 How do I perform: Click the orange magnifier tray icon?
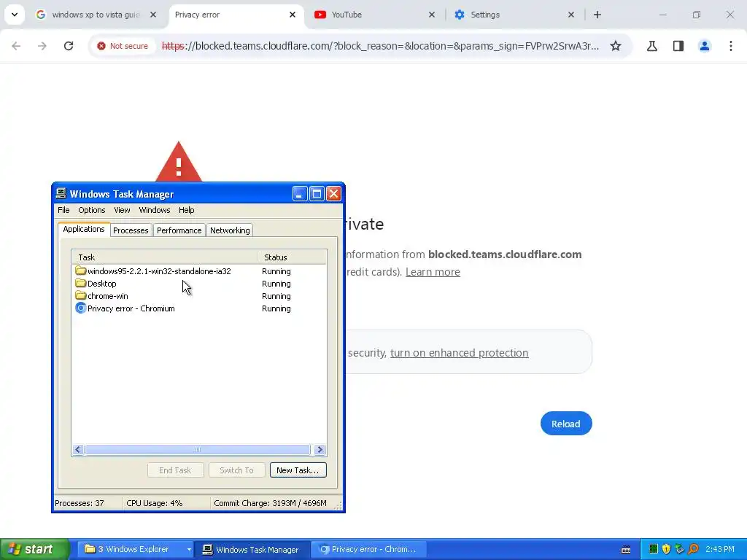click(693, 549)
